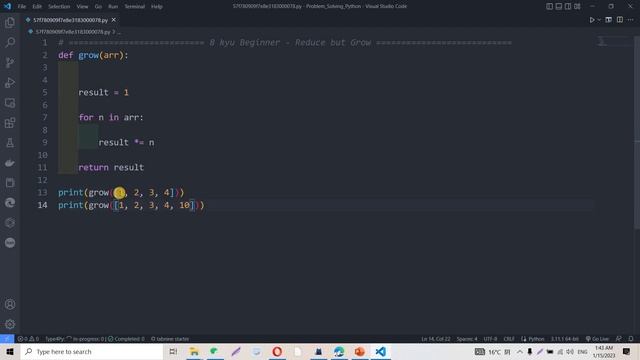
Task: Toggle the Secondary Side Bar layout button
Action: point(568,6)
